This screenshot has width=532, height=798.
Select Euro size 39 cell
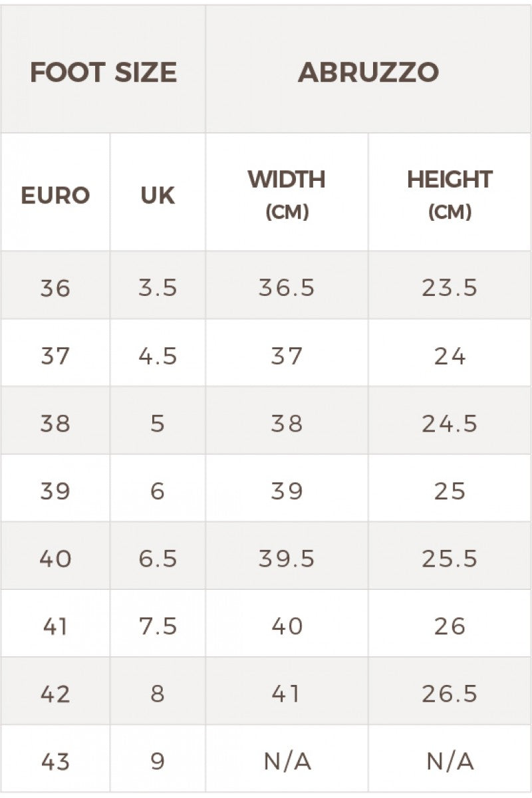[55, 491]
